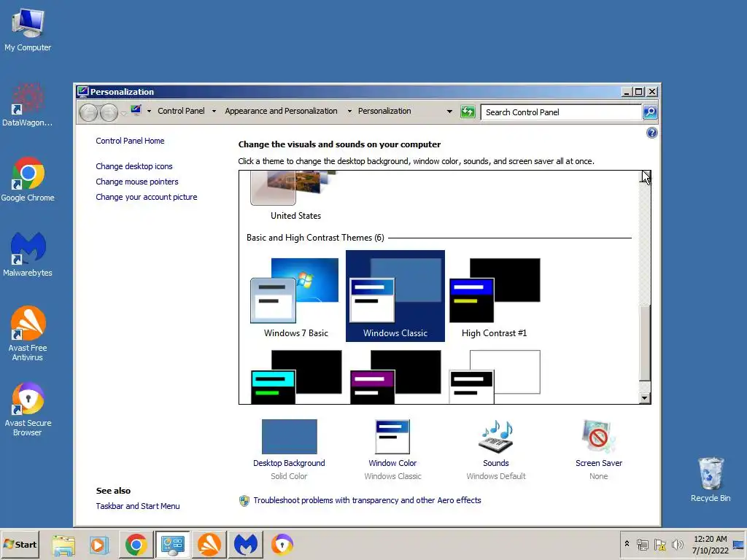Click the Show Desktop tray button

tap(738, 544)
